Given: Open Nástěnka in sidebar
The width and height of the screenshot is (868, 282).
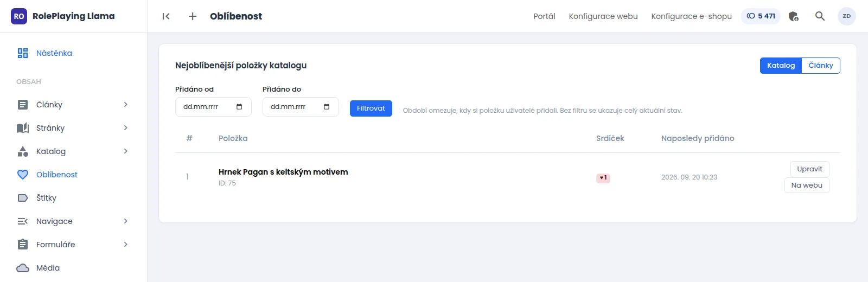Looking at the screenshot, I should pos(54,53).
